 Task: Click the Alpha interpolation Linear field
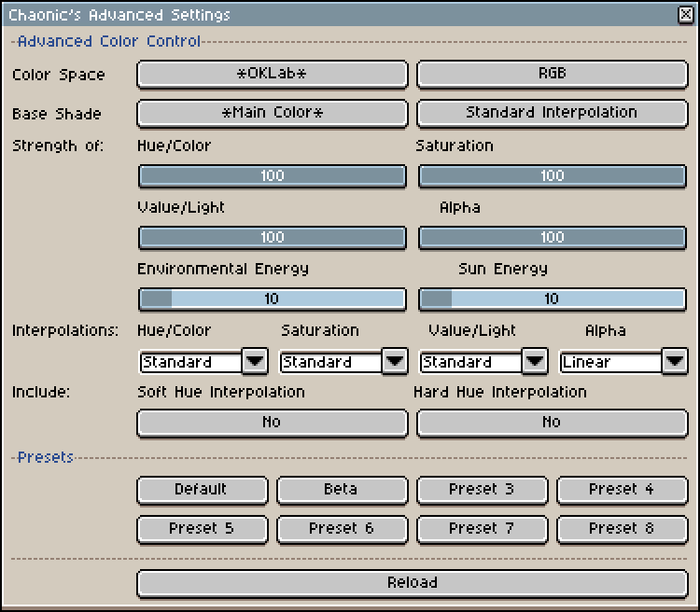[x=610, y=362]
